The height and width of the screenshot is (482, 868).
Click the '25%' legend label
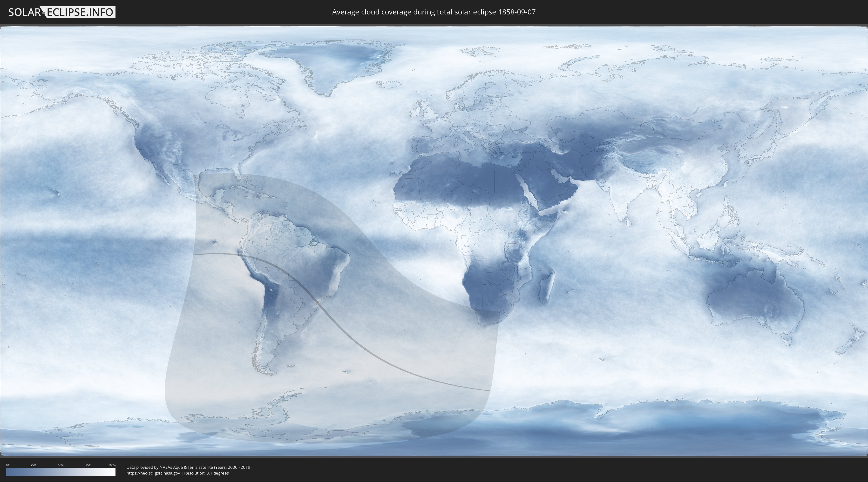[x=33, y=465]
